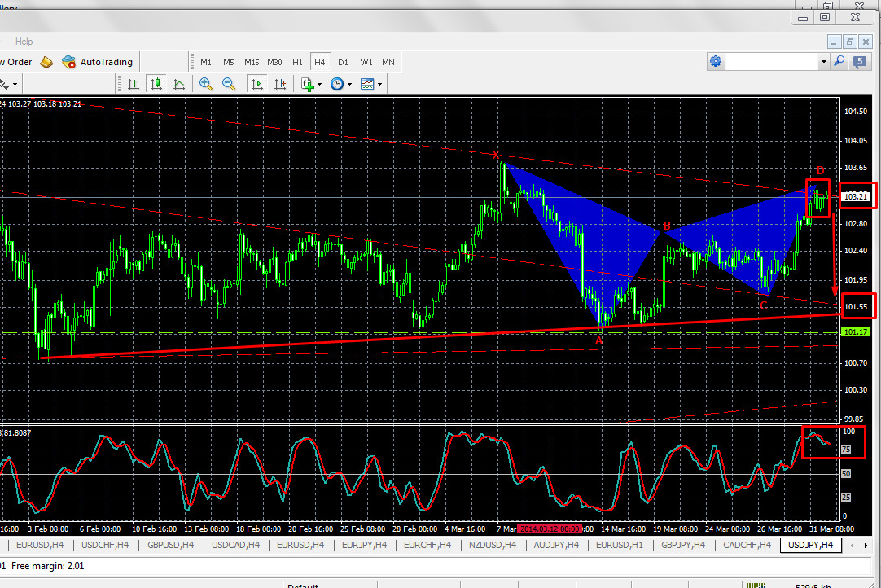Open the GBPUSD,H4 chart tab

[170, 545]
